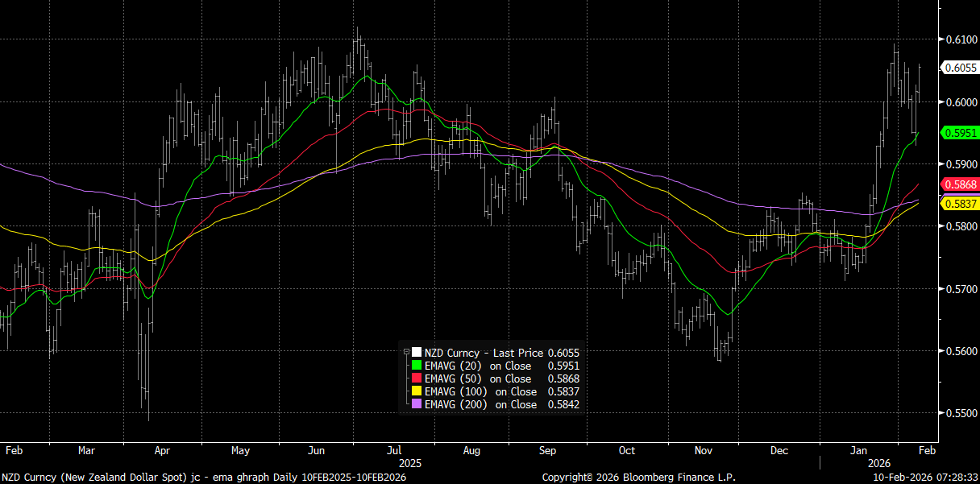The height and width of the screenshot is (484, 980).
Task: Click the purple EMAVG (200) legend swatch
Action: click(417, 404)
